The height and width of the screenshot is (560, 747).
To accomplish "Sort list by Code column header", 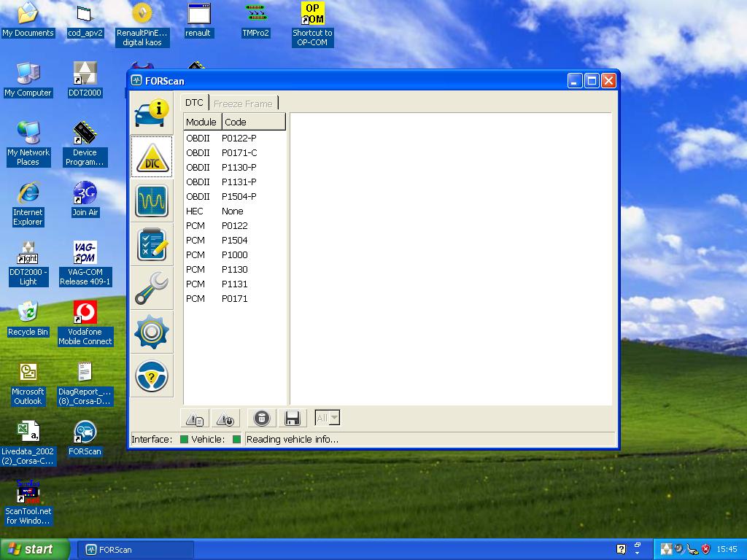I will pyautogui.click(x=252, y=122).
